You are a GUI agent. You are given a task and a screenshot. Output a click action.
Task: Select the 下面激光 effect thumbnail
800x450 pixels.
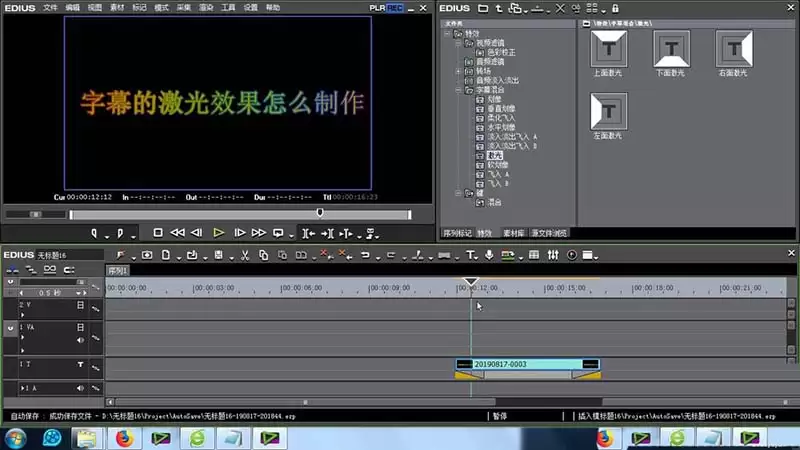(x=671, y=49)
